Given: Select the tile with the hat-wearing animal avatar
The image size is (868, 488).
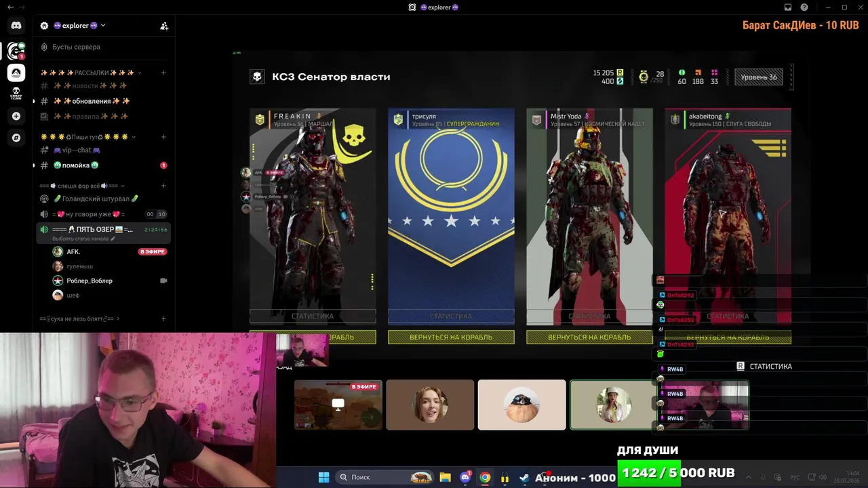Looking at the screenshot, I should click(521, 405).
